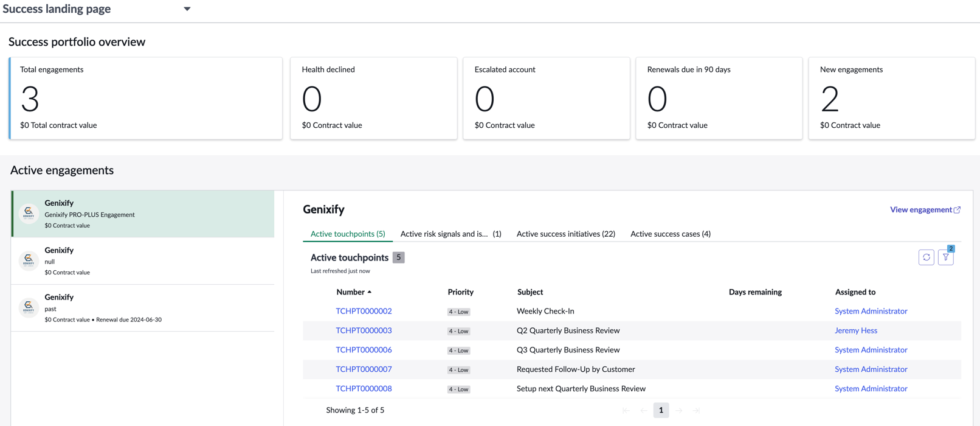980x426 pixels.
Task: Open System Administrator link for Q3 Quarterly Review
Action: [x=871, y=350]
